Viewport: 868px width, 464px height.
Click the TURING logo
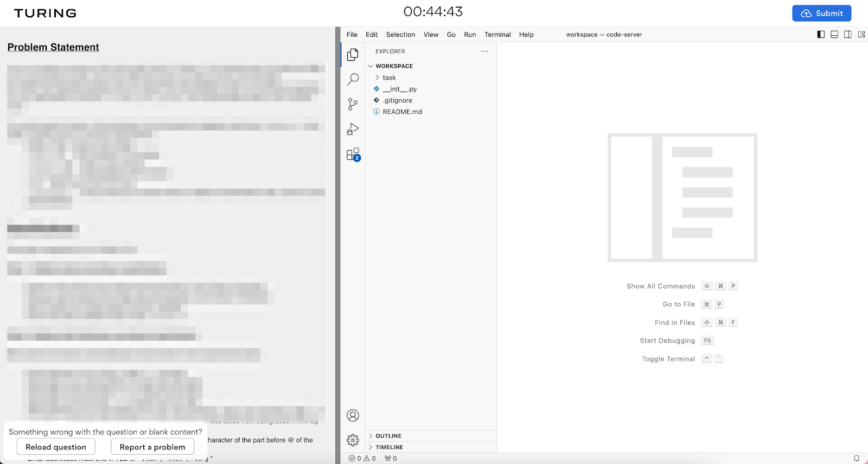click(45, 13)
